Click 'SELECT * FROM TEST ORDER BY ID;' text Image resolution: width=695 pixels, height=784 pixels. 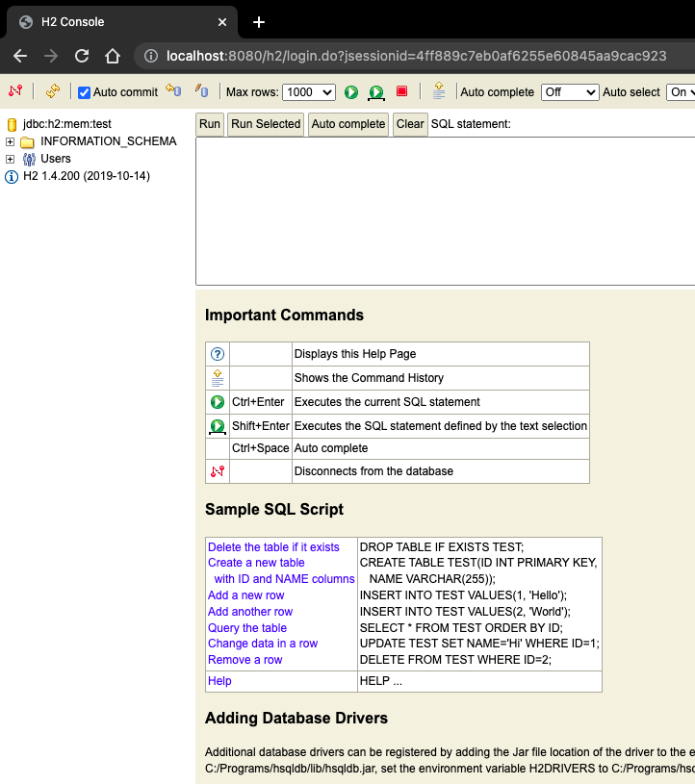(461, 628)
